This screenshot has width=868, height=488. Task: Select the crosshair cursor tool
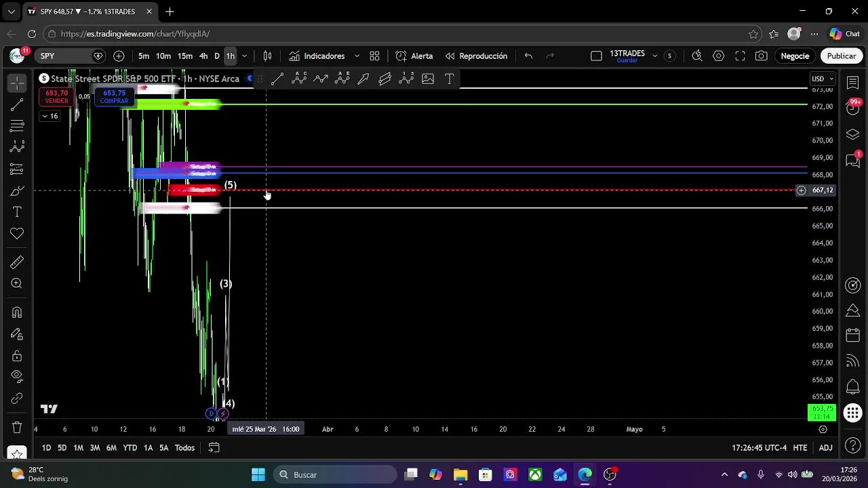17,83
